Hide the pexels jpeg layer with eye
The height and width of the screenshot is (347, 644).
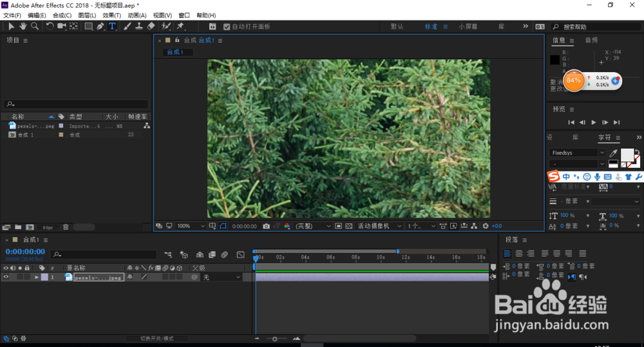pyautogui.click(x=6, y=277)
